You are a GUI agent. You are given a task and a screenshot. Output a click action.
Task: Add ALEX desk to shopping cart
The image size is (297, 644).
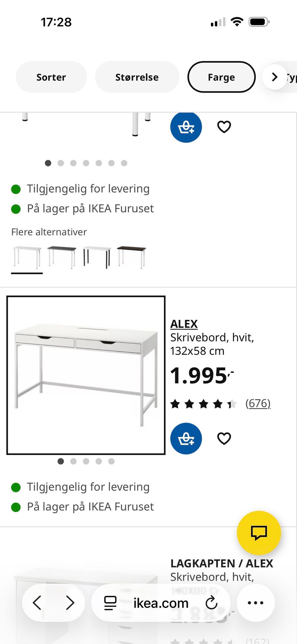click(186, 438)
